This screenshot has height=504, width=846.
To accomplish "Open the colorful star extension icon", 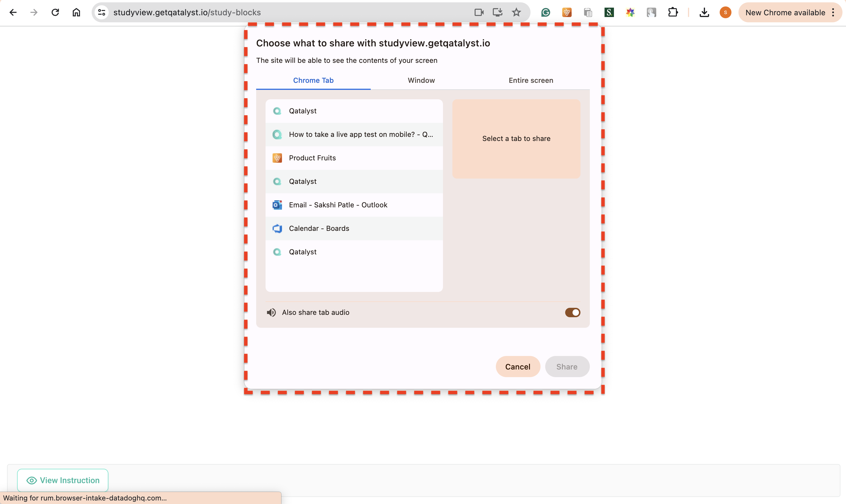I will point(630,13).
